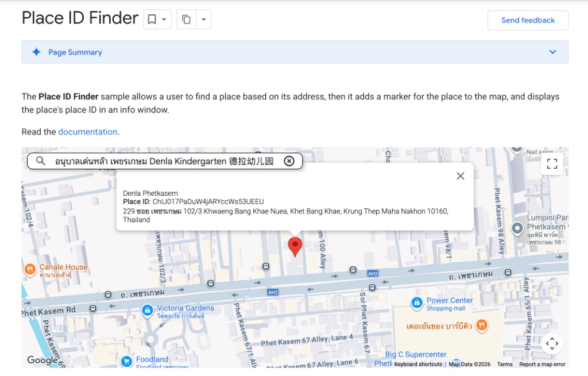This screenshot has width=588, height=376.
Task: Click the Victoria Gardens shopping icon
Action: coord(148,311)
